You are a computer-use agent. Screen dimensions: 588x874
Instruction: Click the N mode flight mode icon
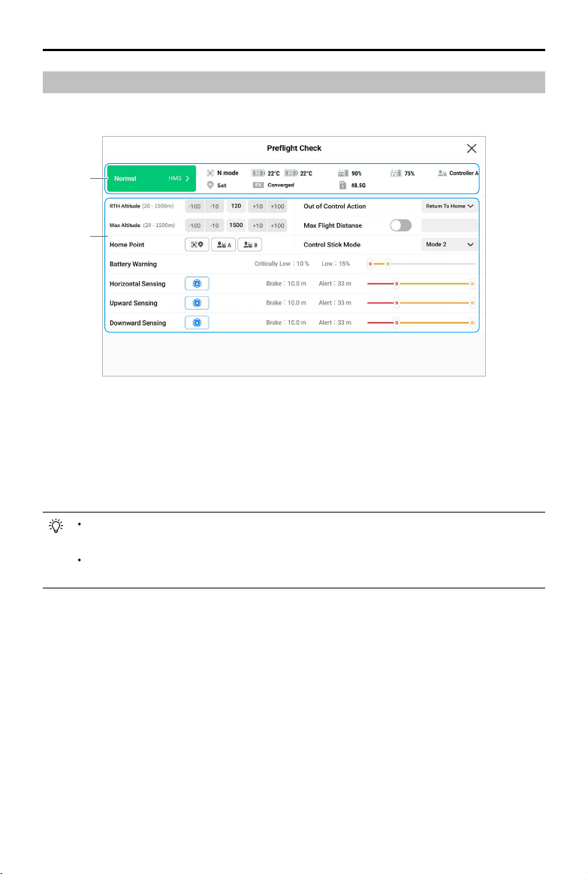click(x=210, y=174)
